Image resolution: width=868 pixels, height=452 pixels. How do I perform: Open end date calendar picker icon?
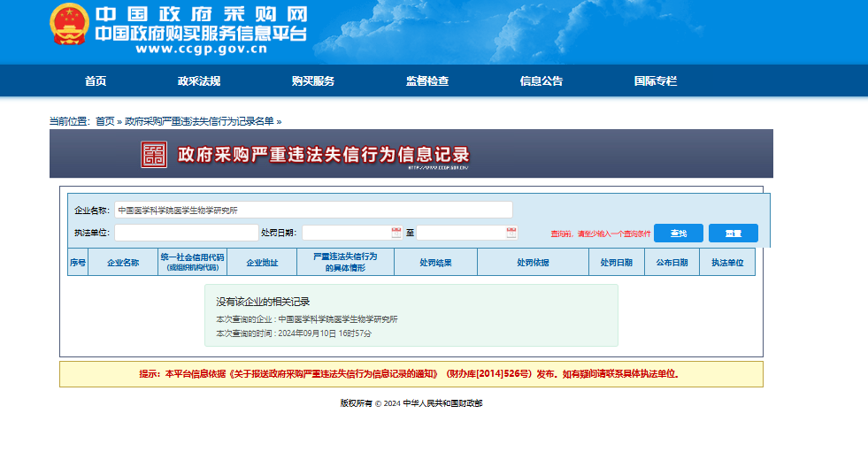click(x=511, y=233)
